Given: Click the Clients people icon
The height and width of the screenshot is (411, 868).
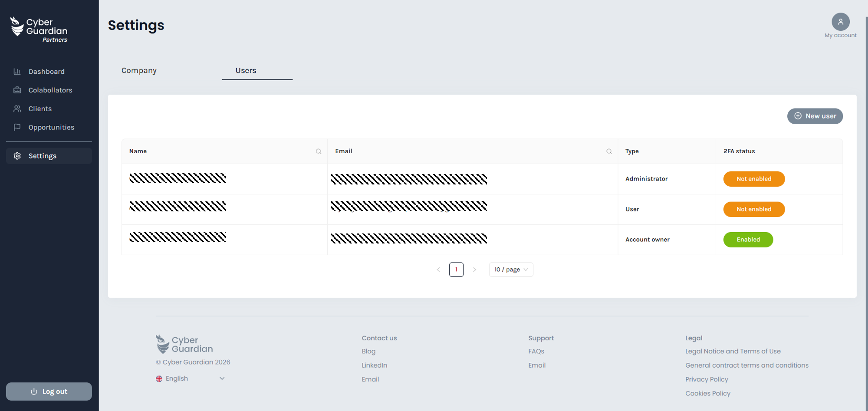Looking at the screenshot, I should [x=17, y=109].
